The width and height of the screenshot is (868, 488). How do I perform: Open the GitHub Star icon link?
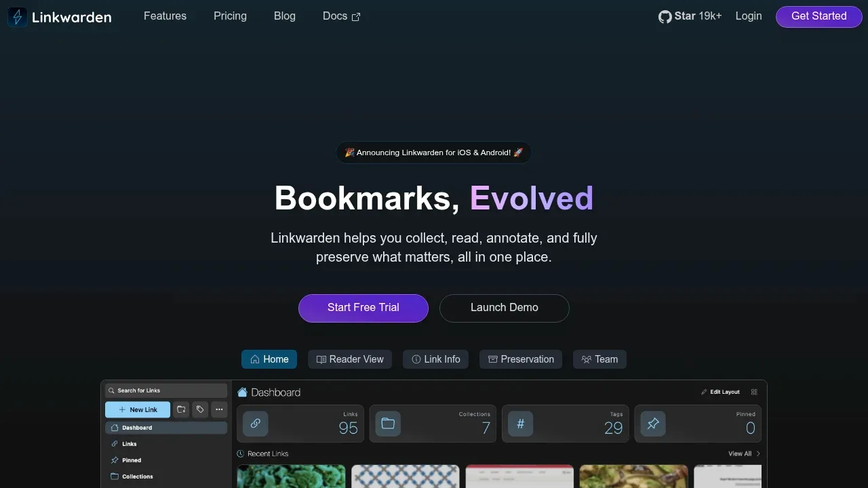click(x=665, y=16)
